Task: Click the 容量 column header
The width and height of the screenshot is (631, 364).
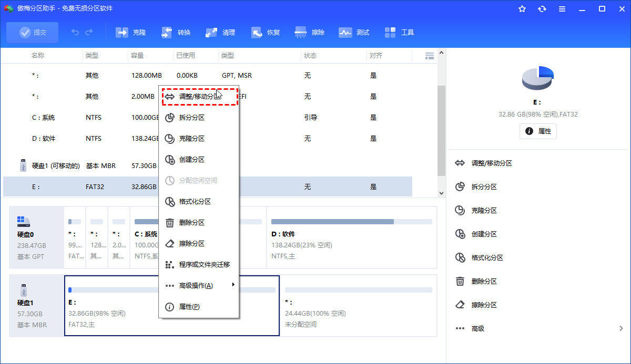Action: tap(138, 56)
